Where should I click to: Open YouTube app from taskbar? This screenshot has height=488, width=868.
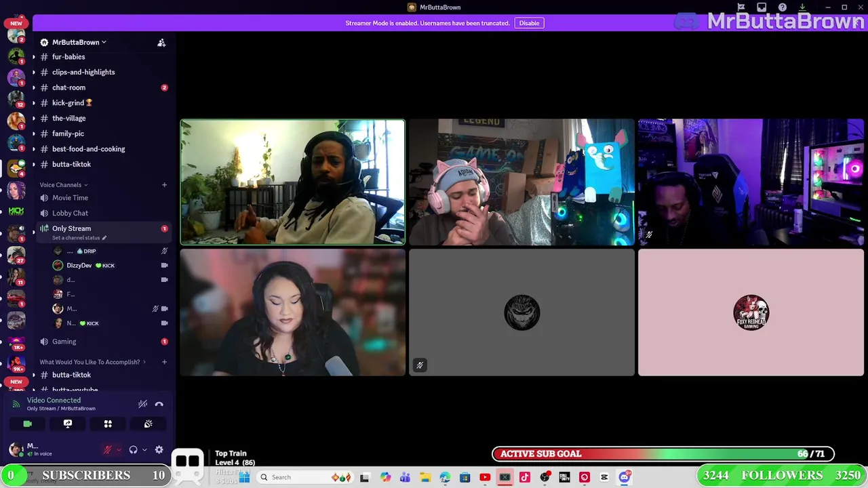click(x=485, y=477)
